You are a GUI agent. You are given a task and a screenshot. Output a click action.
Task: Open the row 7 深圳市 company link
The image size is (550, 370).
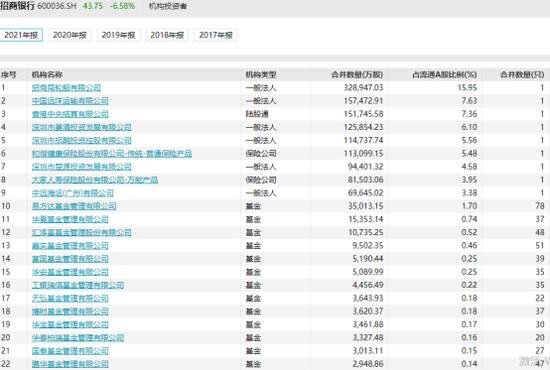click(82, 167)
